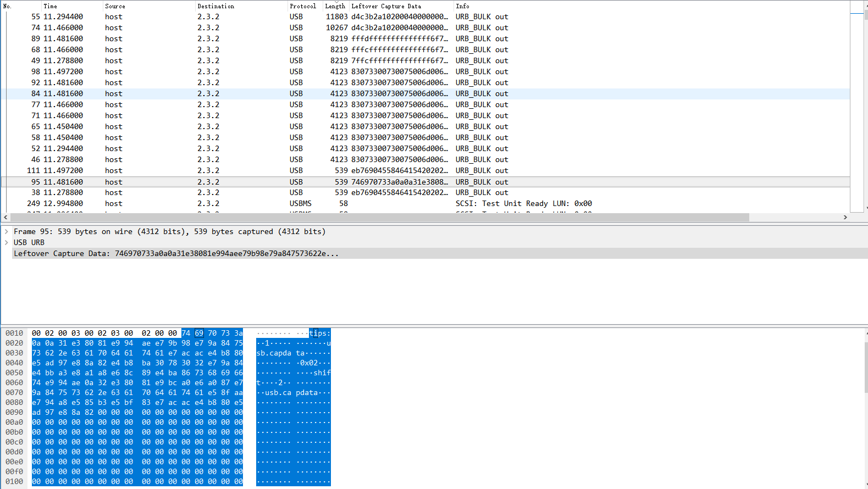Click the right arrow of horizontal scrollbar
Screen dimensions: 868x489
(845, 218)
